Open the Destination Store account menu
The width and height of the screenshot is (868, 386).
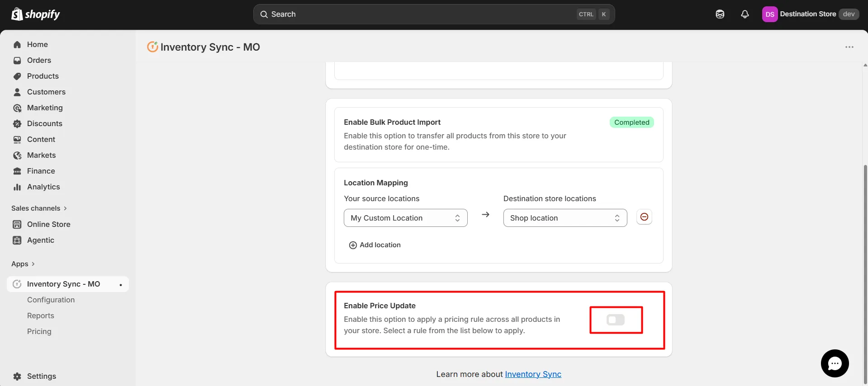tap(810, 14)
